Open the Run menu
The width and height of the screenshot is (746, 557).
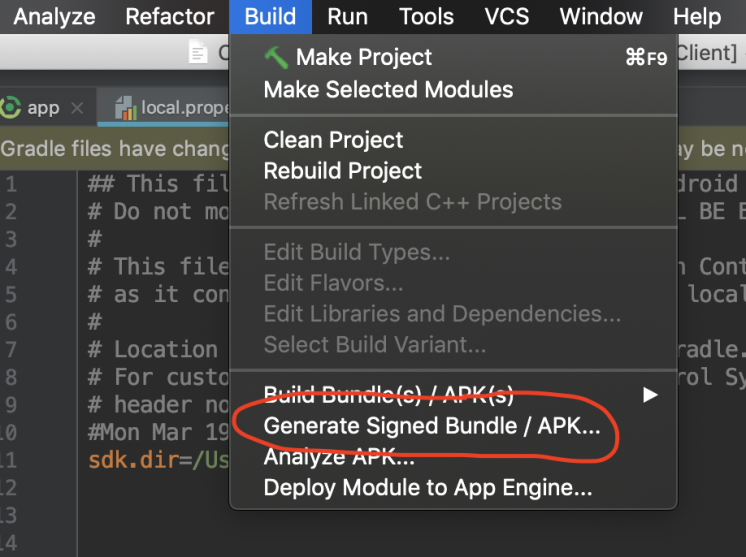[347, 17]
